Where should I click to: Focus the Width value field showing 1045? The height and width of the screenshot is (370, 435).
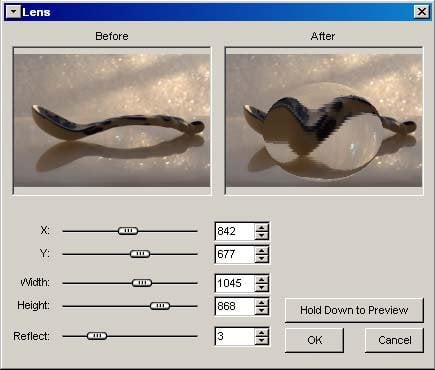click(235, 283)
